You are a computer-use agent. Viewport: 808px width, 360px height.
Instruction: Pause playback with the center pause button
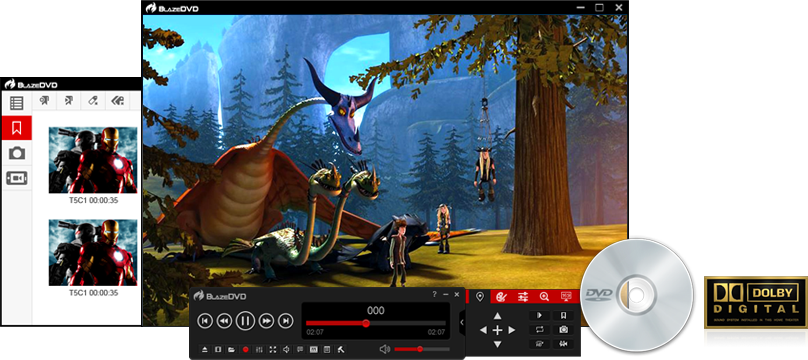click(x=245, y=321)
